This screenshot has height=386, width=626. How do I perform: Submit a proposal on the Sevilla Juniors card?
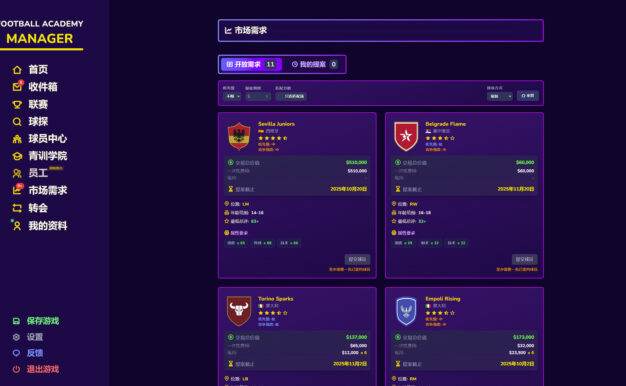pyautogui.click(x=357, y=259)
